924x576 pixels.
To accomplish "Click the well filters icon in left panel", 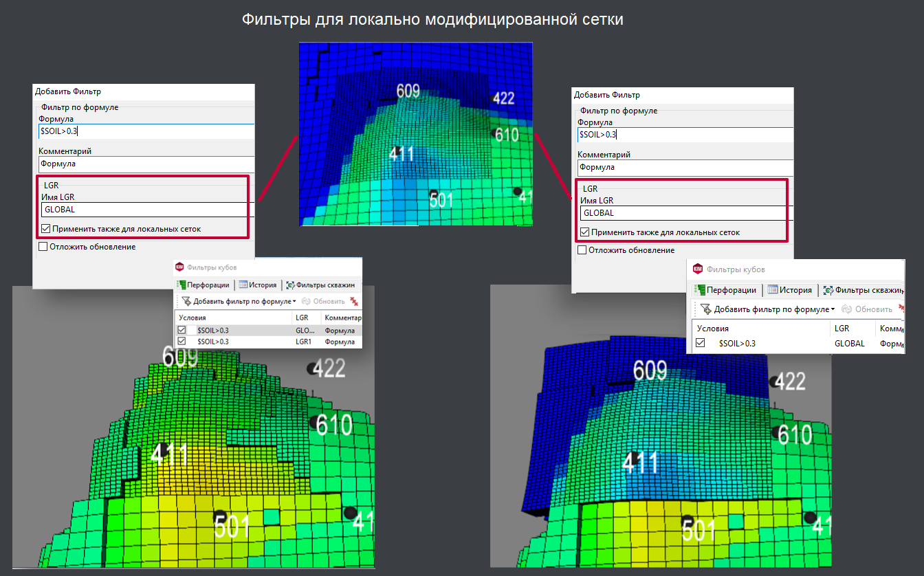I will (x=290, y=285).
